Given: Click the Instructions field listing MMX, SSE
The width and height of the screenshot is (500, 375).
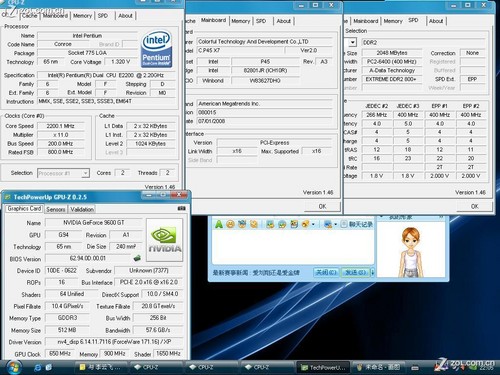Looking at the screenshot, I should pos(106,101).
